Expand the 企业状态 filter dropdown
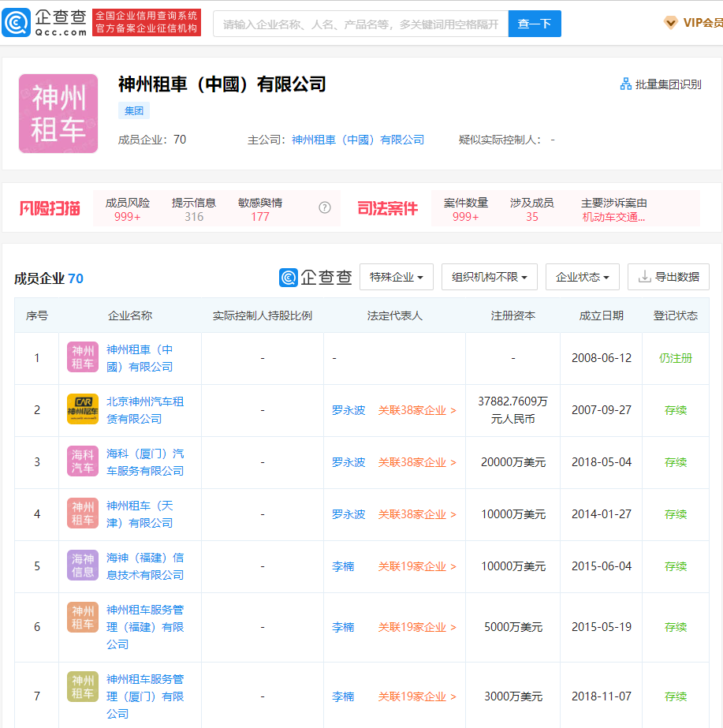 [x=583, y=277]
